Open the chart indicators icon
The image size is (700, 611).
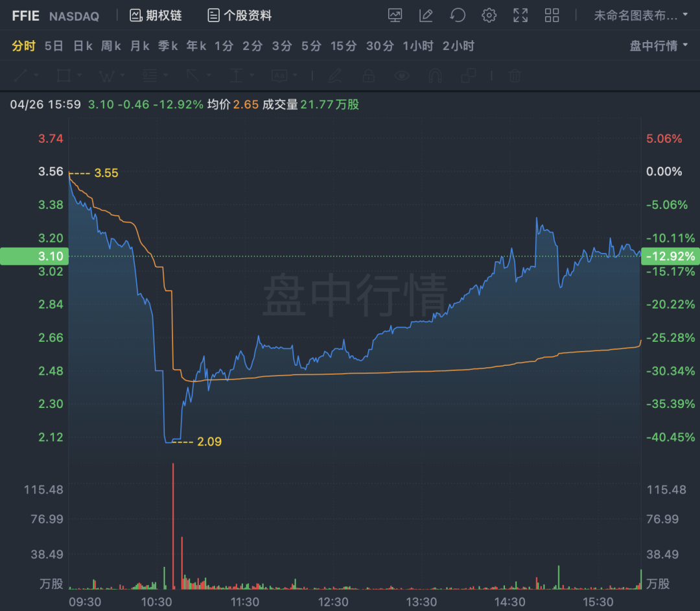[x=395, y=15]
